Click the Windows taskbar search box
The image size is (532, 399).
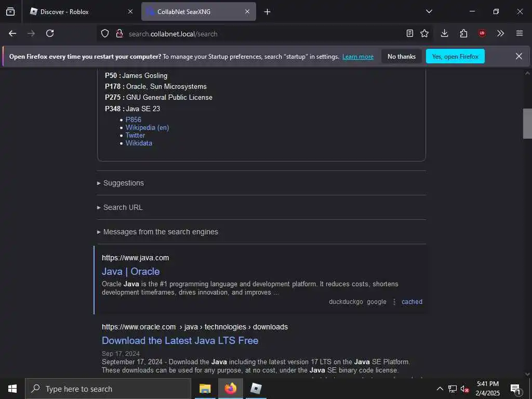tap(108, 389)
